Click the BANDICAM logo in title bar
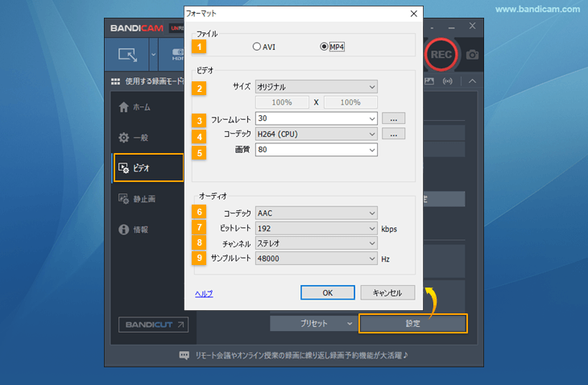Viewport: 588px width, 385px height. pyautogui.click(x=136, y=28)
